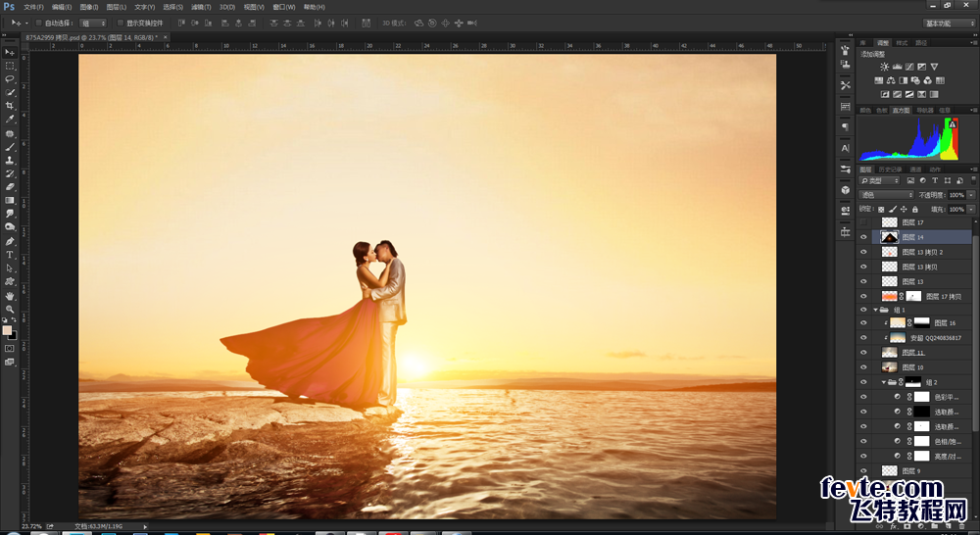Screen dimensions: 980x535
Task: Collapse the 组 2 layer group
Action: click(883, 382)
